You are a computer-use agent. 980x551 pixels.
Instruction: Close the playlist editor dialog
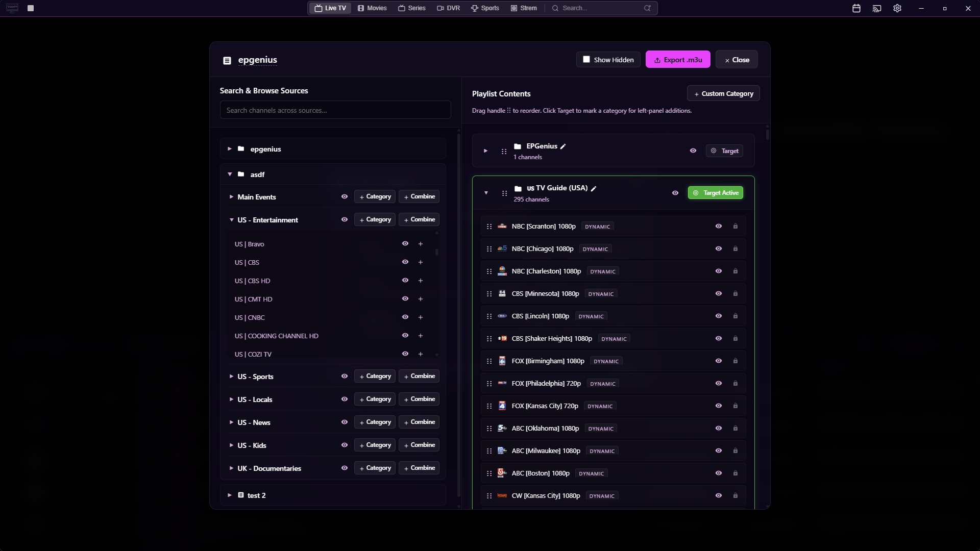point(737,60)
